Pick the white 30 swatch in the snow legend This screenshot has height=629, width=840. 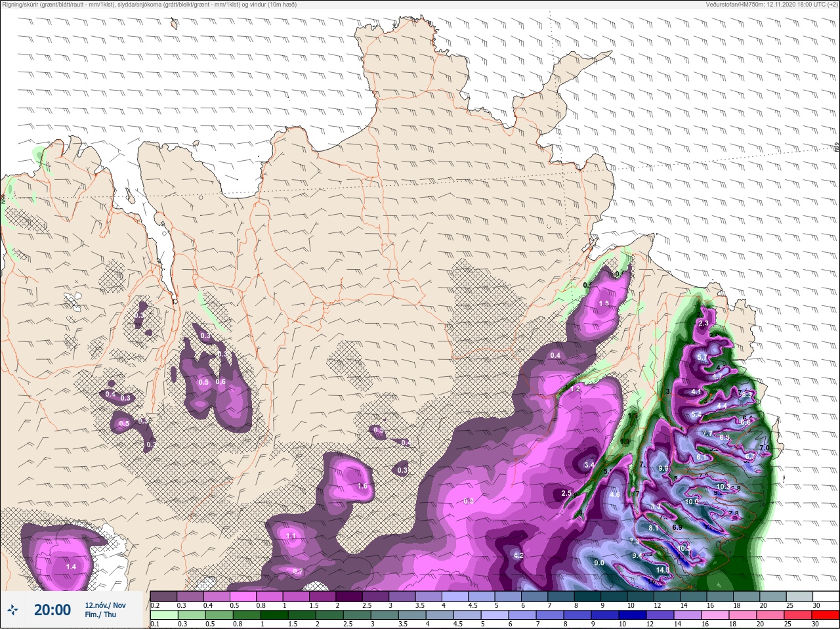826,596
